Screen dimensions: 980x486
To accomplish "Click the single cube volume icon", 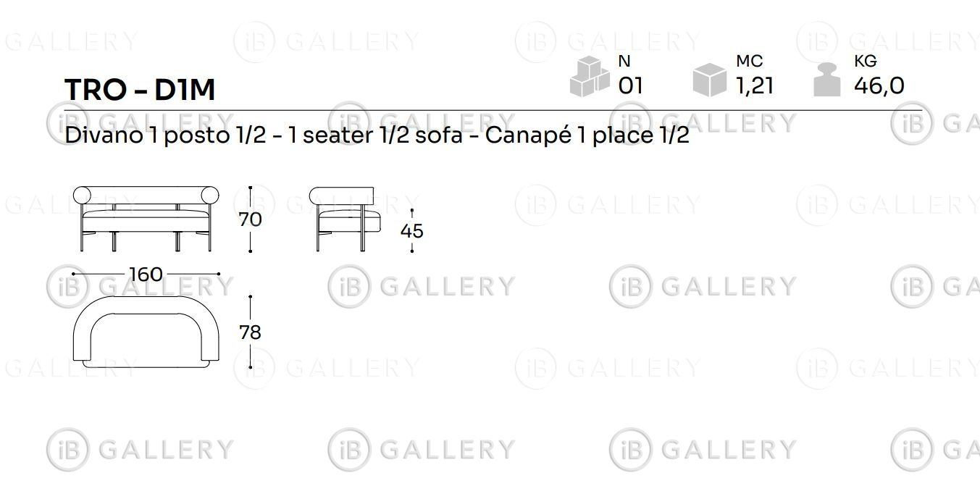I will tap(709, 78).
